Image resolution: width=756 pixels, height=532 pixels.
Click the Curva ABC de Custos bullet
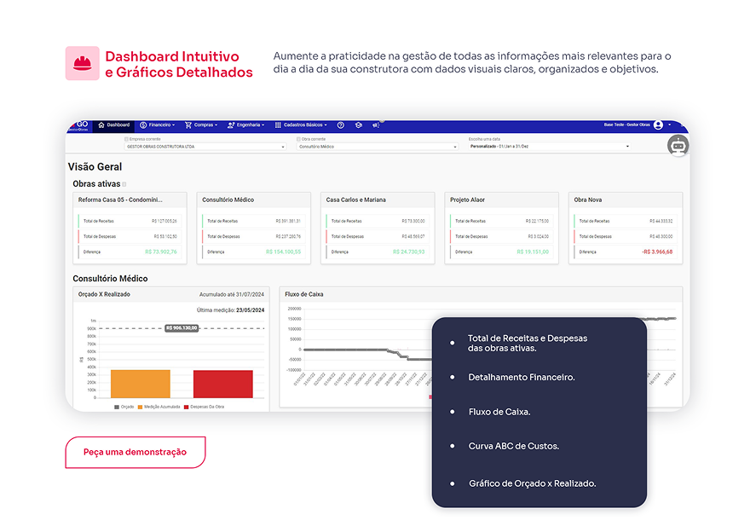click(514, 446)
